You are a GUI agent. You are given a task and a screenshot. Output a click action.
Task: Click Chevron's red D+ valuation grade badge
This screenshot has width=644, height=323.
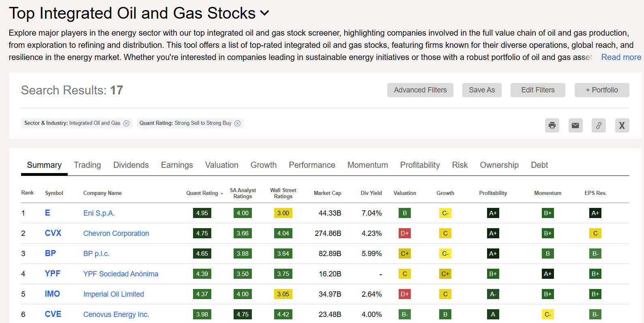404,233
